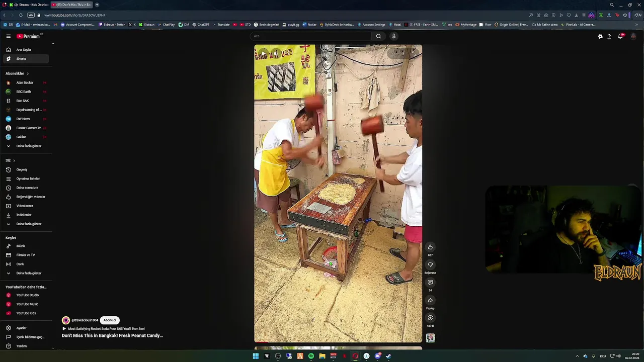Open Alan Becker channel subscription
Viewport: 644px width, 362px height.
tap(25, 82)
